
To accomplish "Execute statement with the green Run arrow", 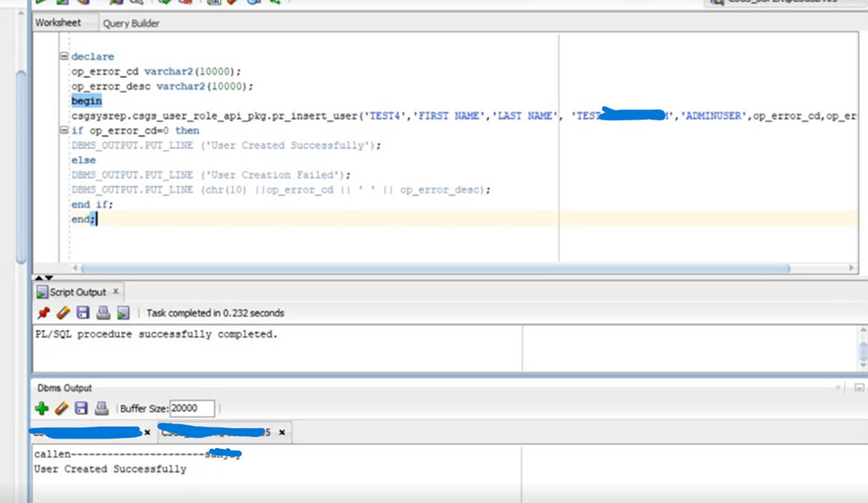I will click(41, 4).
